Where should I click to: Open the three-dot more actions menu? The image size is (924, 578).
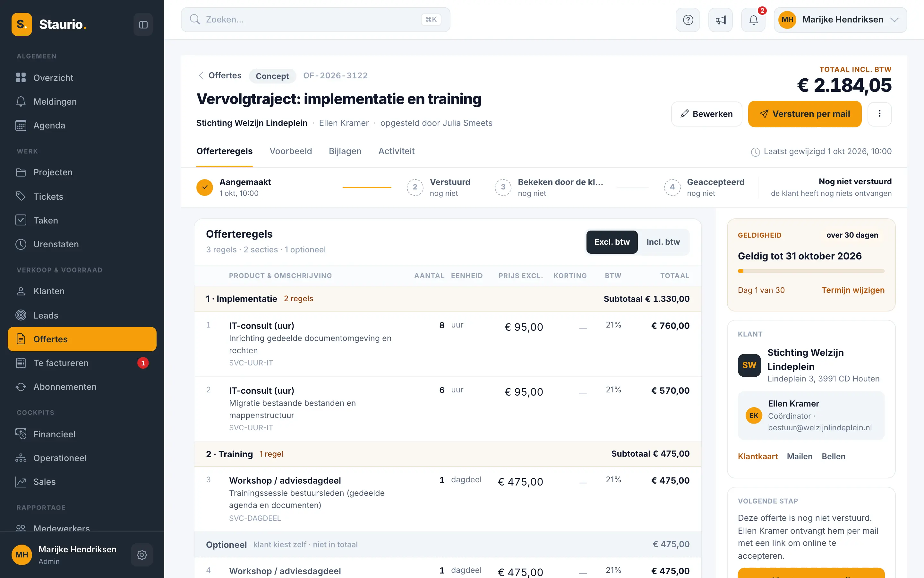coord(879,114)
